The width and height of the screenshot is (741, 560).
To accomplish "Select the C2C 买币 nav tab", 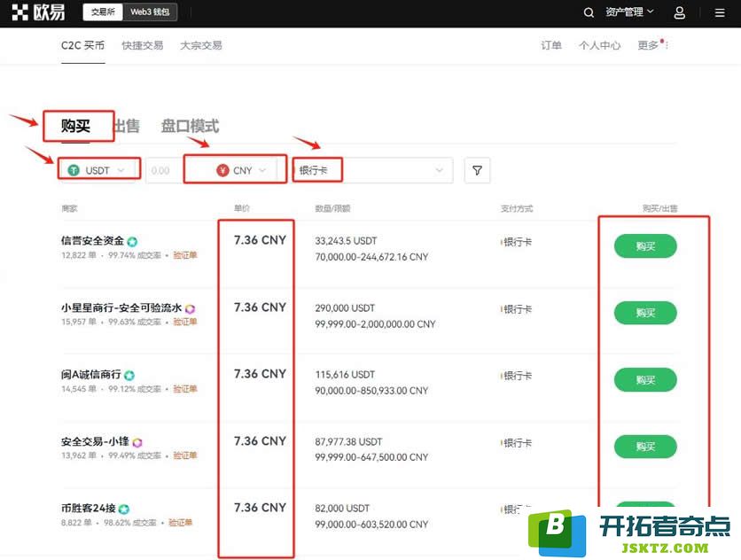I will coord(83,45).
